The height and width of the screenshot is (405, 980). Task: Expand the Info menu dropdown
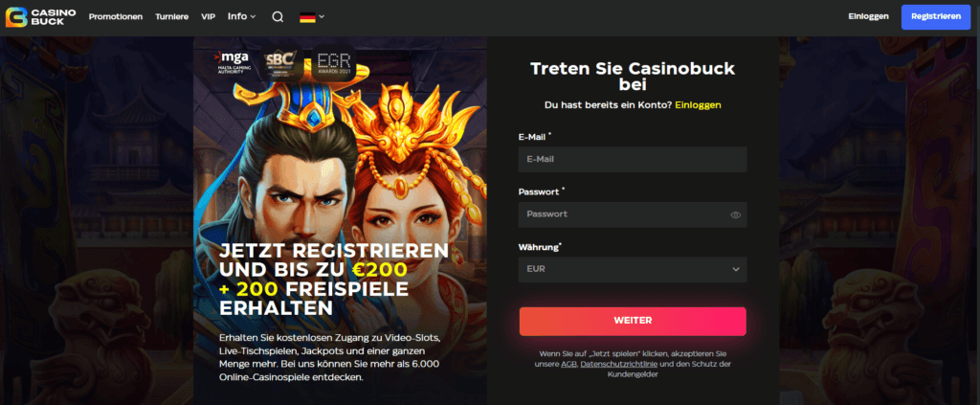tap(242, 17)
